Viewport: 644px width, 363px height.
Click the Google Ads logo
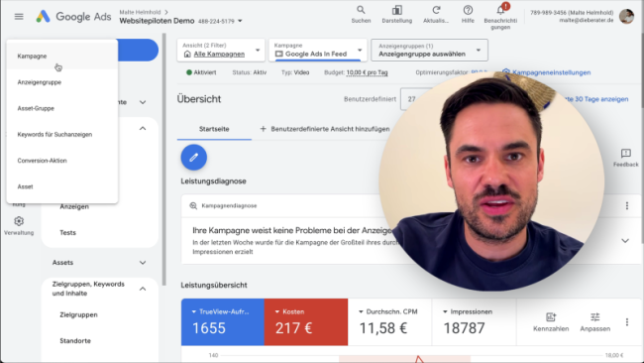coord(73,17)
